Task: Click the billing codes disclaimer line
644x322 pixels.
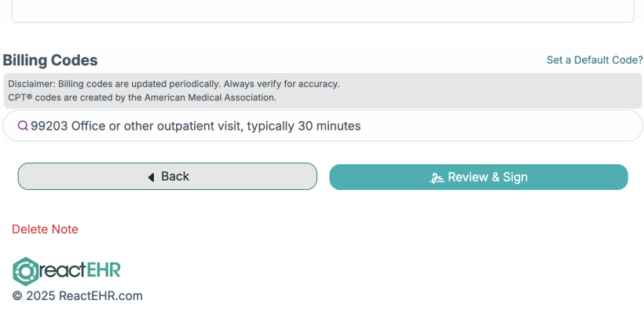Action: pyautogui.click(x=174, y=84)
